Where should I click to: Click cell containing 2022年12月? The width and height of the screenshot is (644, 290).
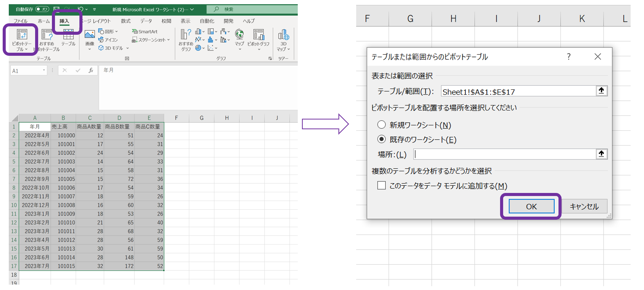click(35, 205)
